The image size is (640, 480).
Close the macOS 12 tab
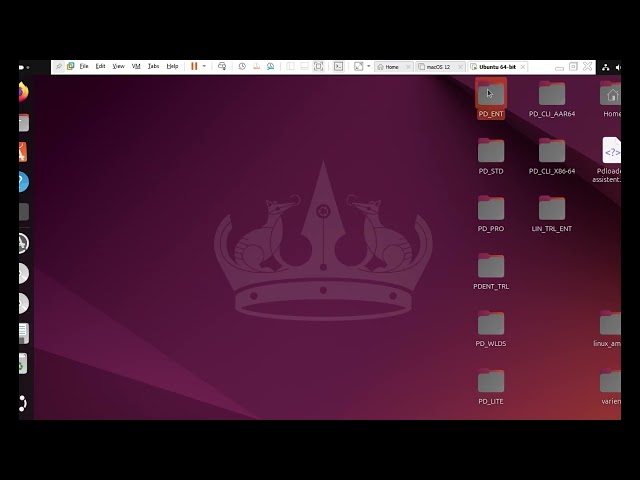pos(460,67)
